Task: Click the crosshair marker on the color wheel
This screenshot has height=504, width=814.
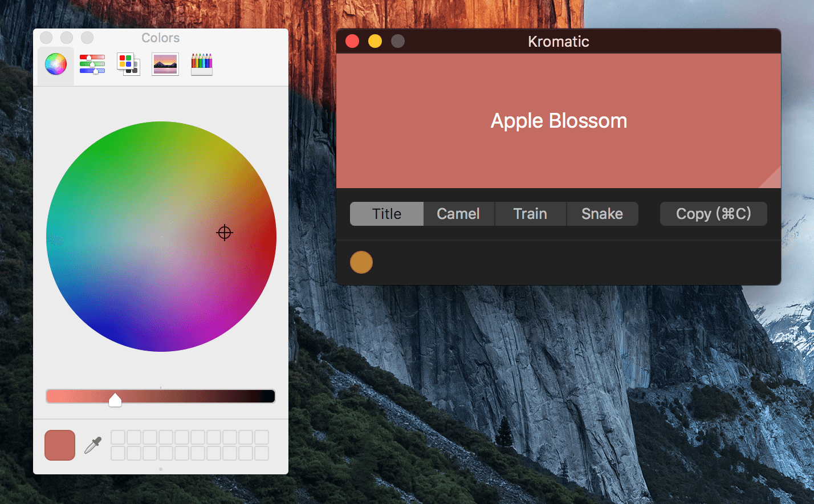Action: pos(225,233)
